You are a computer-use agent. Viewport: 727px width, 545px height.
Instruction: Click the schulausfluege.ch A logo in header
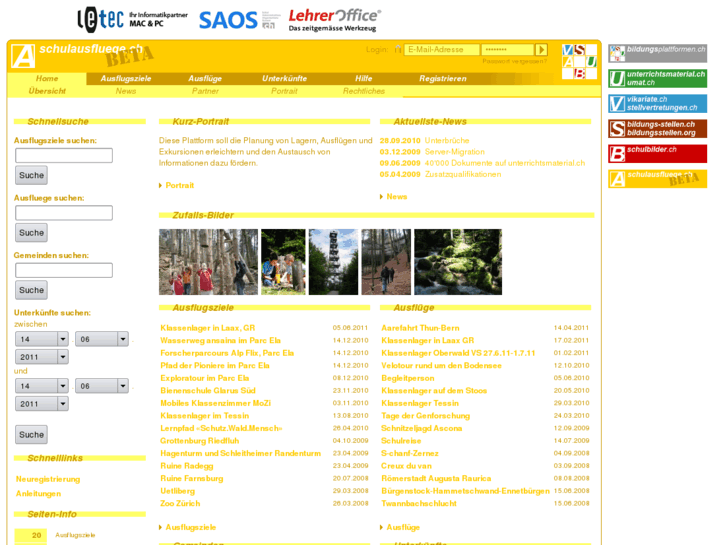(x=23, y=56)
